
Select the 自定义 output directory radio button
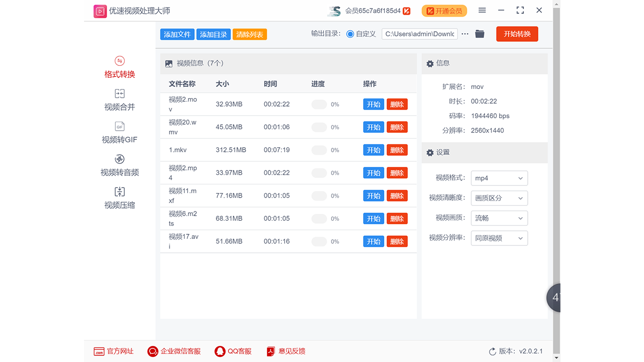point(350,34)
